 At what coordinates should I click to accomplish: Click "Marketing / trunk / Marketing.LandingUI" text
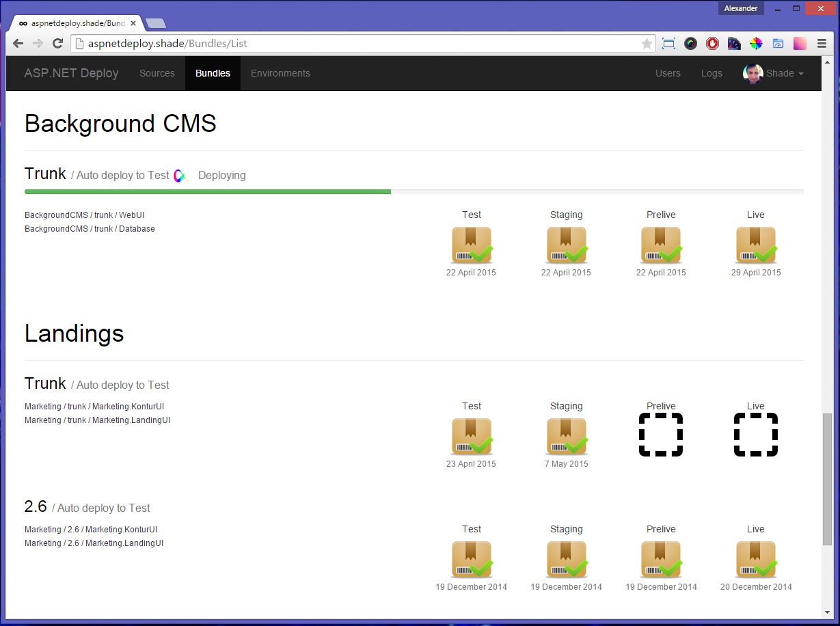[x=97, y=420]
